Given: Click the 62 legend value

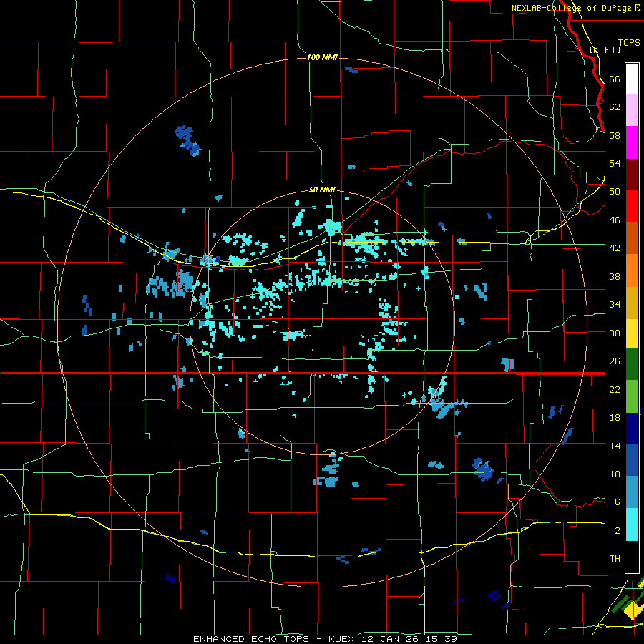Looking at the screenshot, I should [x=615, y=107].
